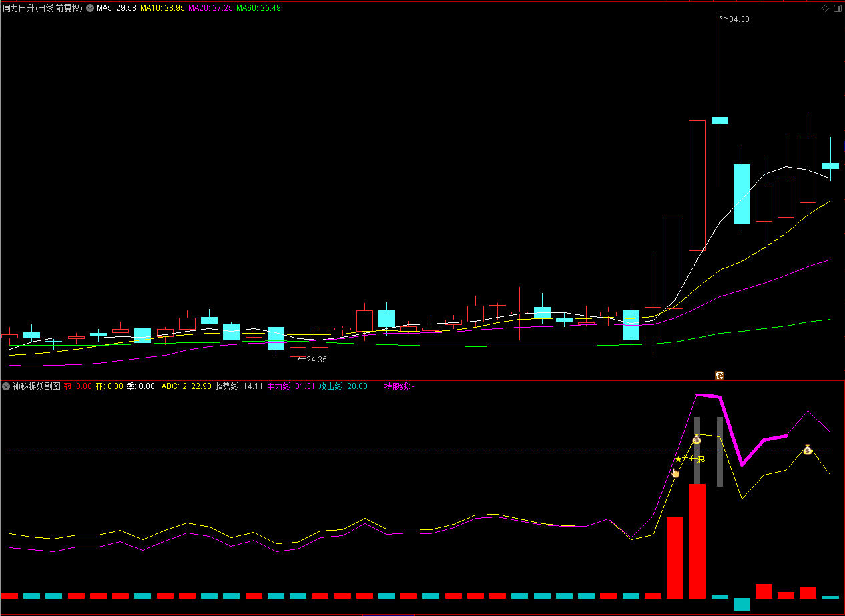This screenshot has width=845, height=616.
Task: Select the latest cyan candlestick on the right
Action: click(830, 165)
